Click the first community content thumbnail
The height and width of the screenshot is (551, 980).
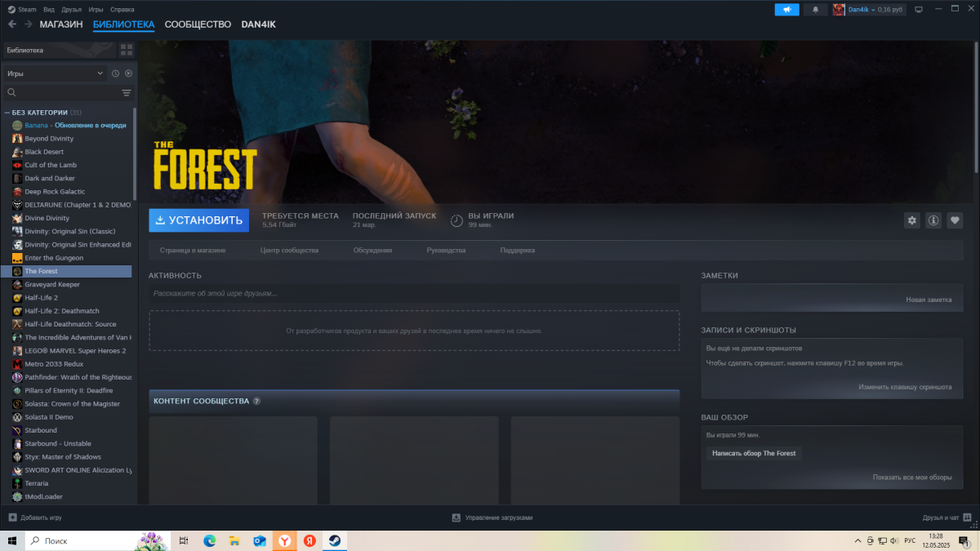click(x=233, y=460)
